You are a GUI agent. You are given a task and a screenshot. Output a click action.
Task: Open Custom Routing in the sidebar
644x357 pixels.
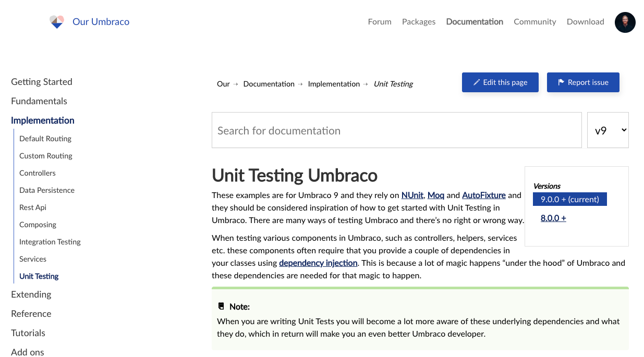click(46, 156)
